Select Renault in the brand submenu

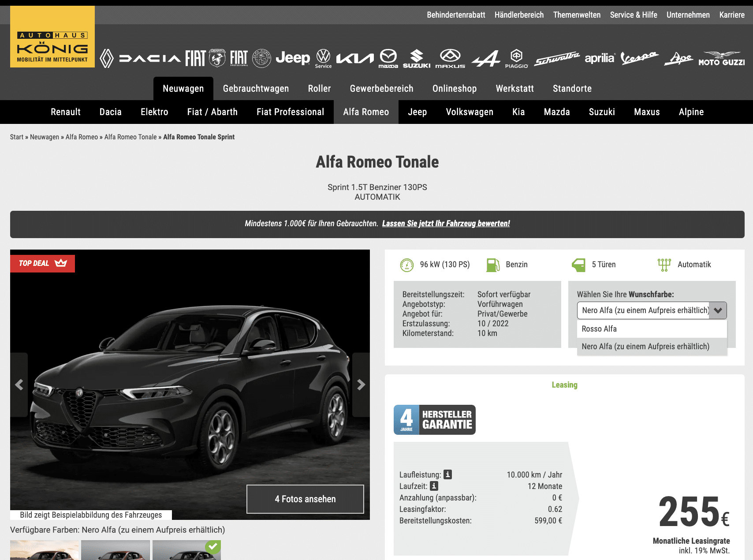tap(66, 112)
